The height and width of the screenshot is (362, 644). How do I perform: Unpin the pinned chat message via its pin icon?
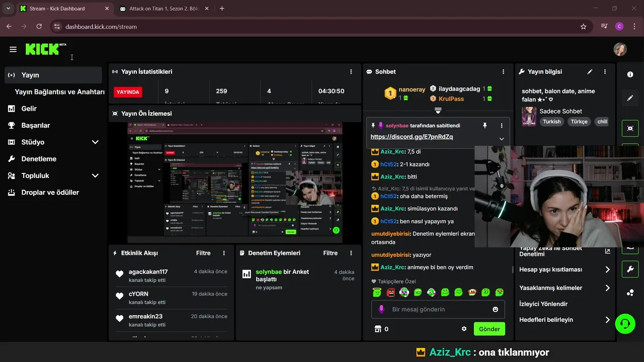(485, 126)
